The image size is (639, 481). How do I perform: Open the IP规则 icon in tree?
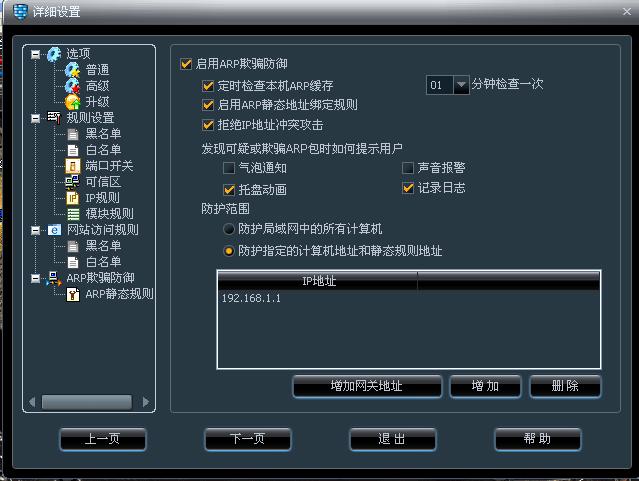click(x=73, y=198)
